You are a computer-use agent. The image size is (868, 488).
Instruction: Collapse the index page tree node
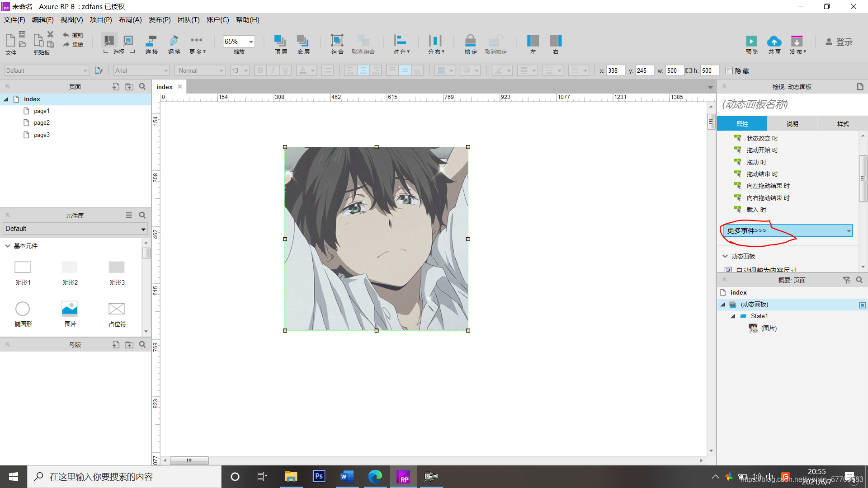pyautogui.click(x=6, y=99)
